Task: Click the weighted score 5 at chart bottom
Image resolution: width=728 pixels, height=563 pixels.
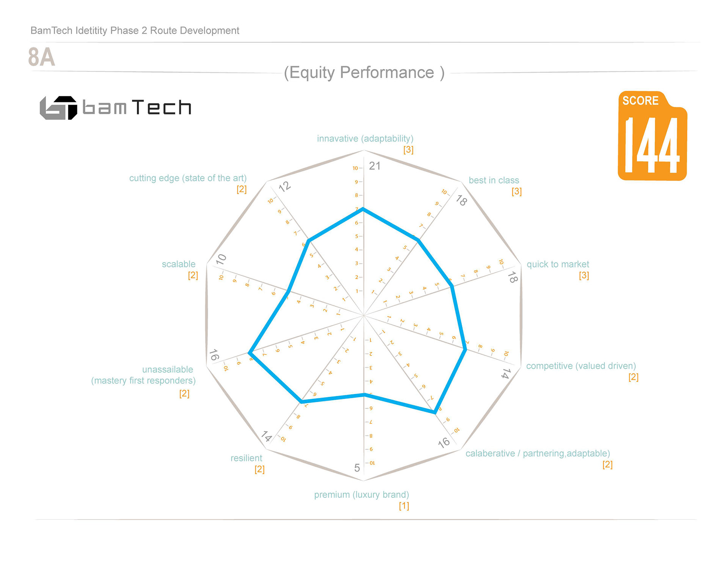Action: click(x=357, y=468)
